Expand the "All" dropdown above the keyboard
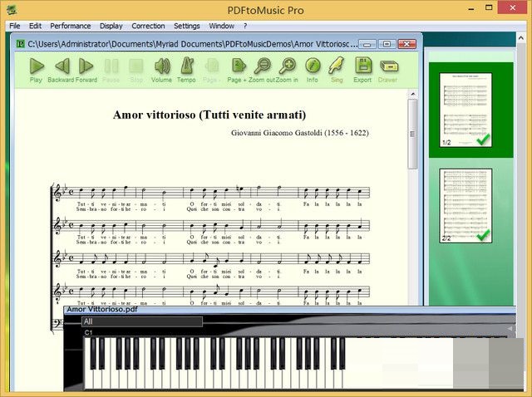 point(141,321)
